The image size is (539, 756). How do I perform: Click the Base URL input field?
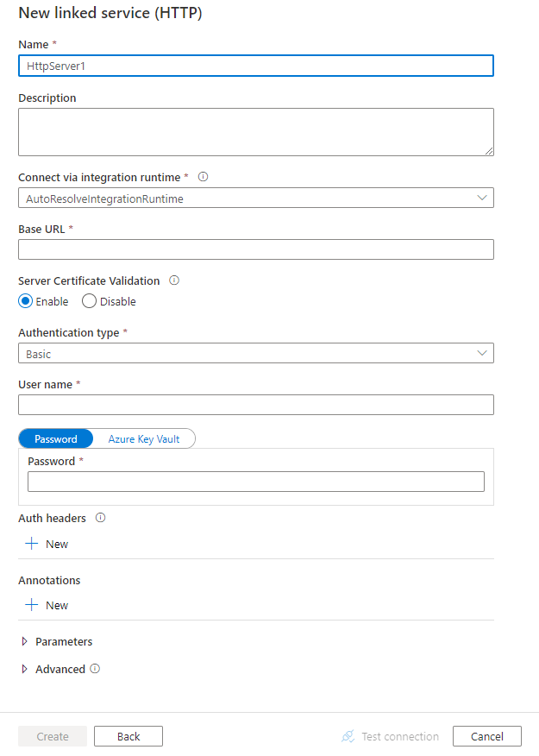tap(255, 249)
